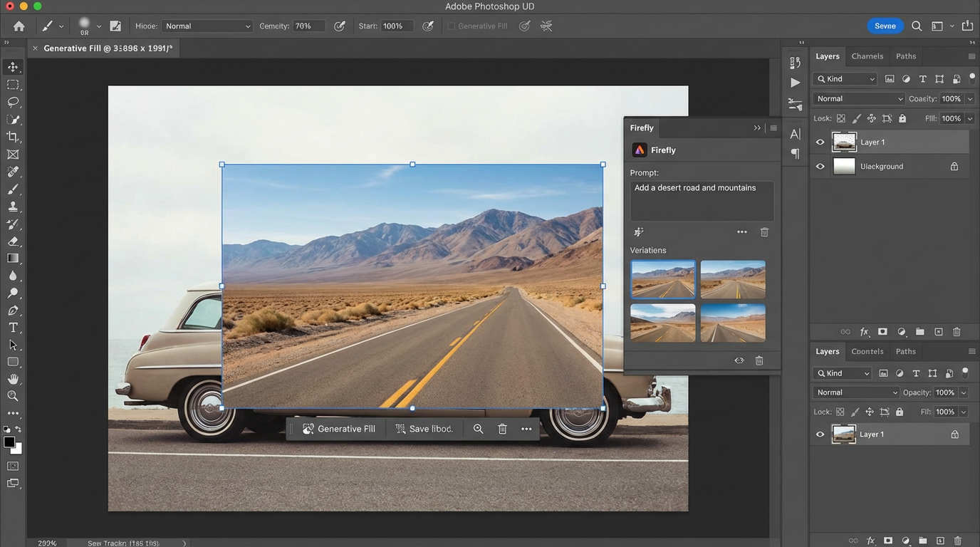Open the Paths tab in lower panel
This screenshot has height=547, width=980.
[905, 351]
